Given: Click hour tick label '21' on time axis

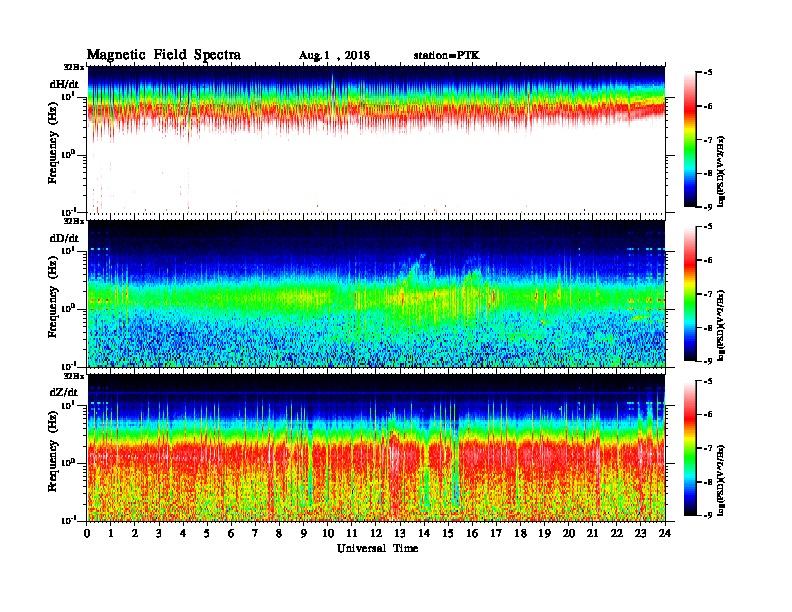Looking at the screenshot, I should (592, 533).
